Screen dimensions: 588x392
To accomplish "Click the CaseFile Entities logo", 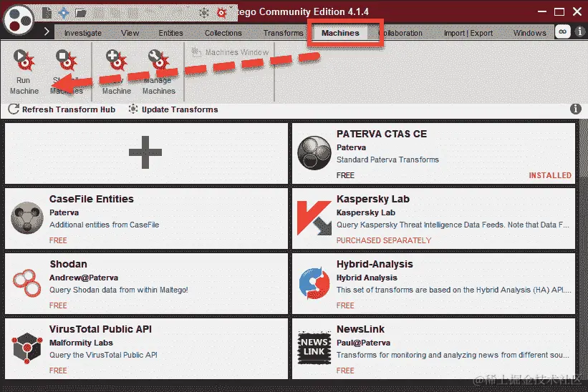I will tap(27, 218).
